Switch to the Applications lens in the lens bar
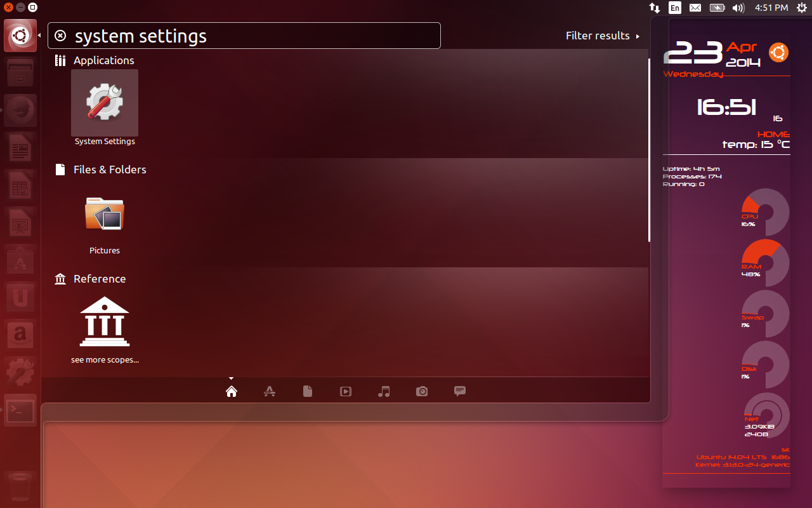Screen dimensions: 812x508 [270, 391]
